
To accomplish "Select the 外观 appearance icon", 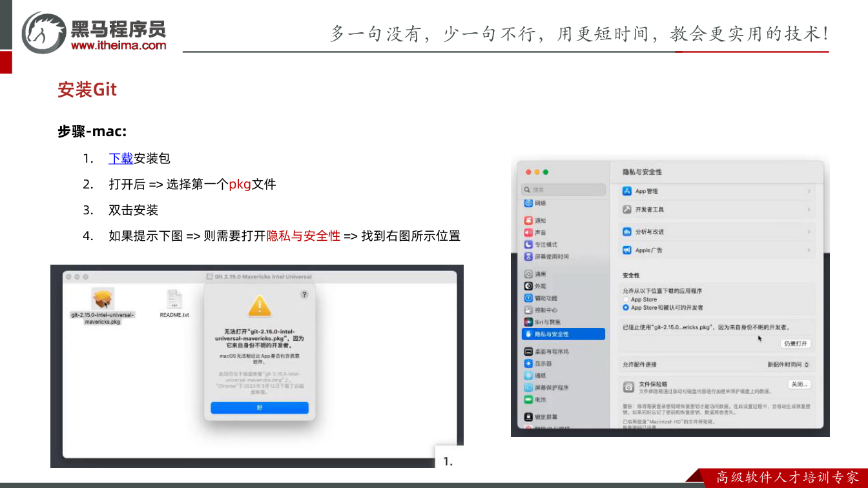I will (x=528, y=286).
